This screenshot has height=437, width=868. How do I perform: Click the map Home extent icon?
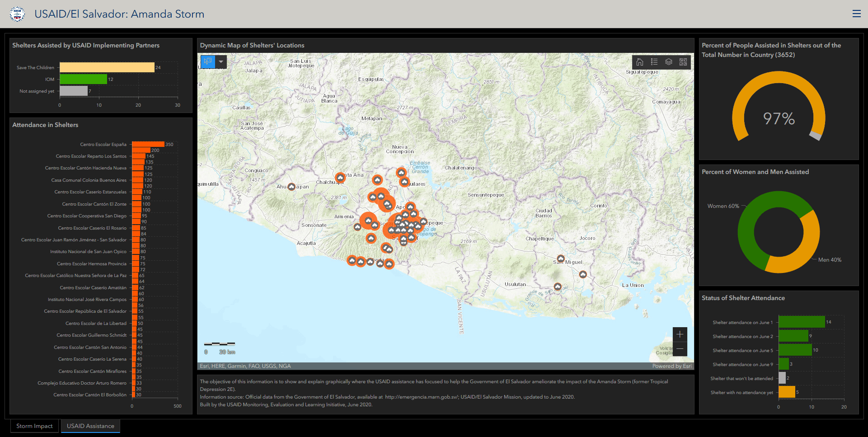pos(639,62)
